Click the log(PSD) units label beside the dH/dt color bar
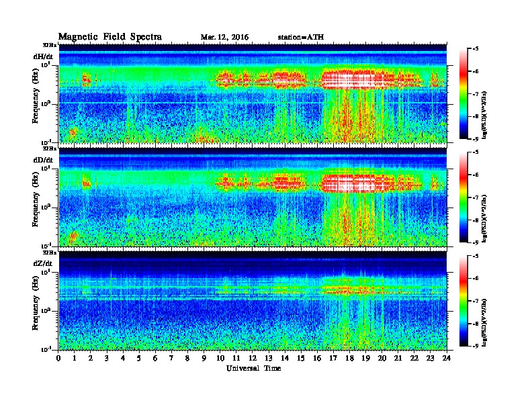Image resolution: width=532 pixels, height=411 pixels. pos(485,115)
